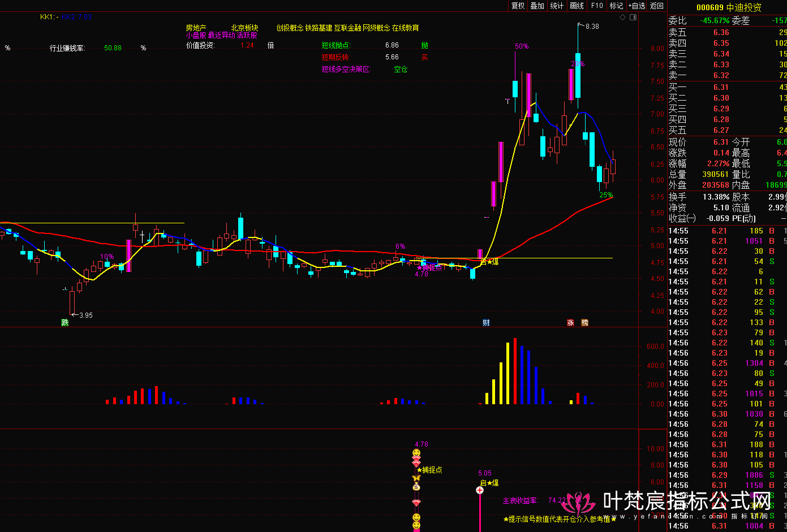
Task: Click the diamond icon above the chart
Action: (623, 18)
